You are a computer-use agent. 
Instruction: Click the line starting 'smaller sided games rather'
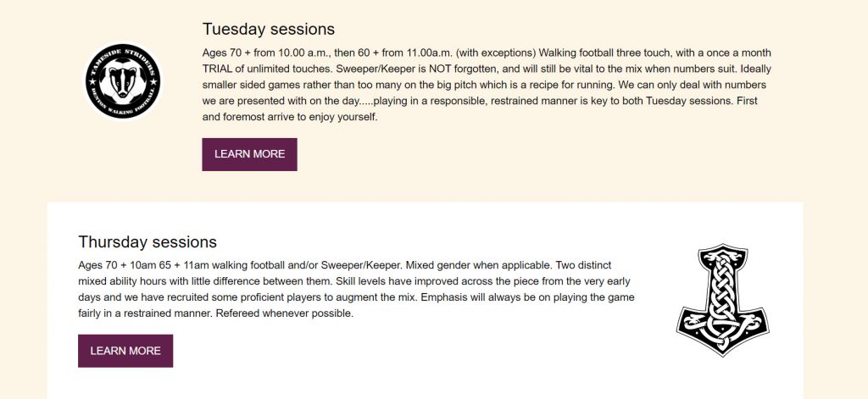coord(484,86)
